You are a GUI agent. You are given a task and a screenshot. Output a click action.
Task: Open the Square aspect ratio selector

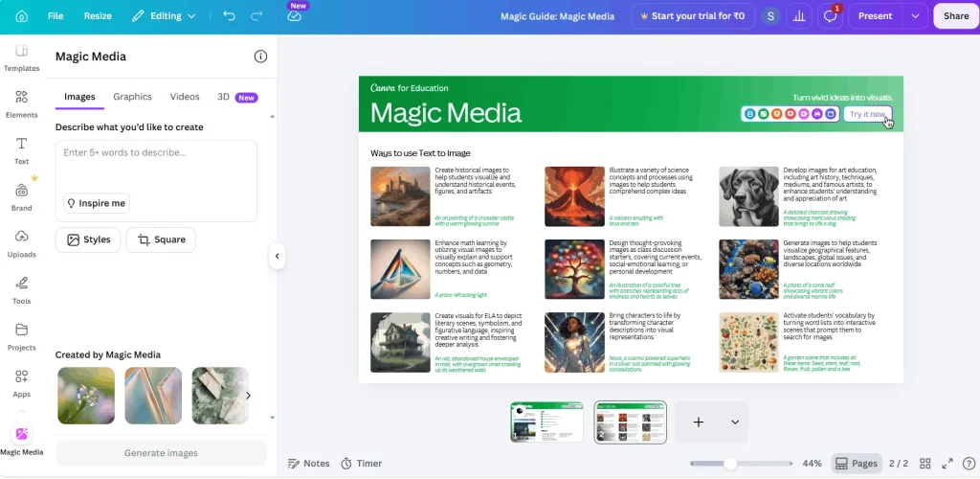(161, 239)
